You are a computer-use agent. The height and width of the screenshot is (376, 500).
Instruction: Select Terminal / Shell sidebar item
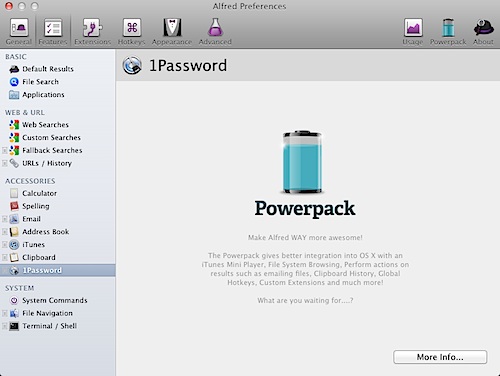point(58,326)
